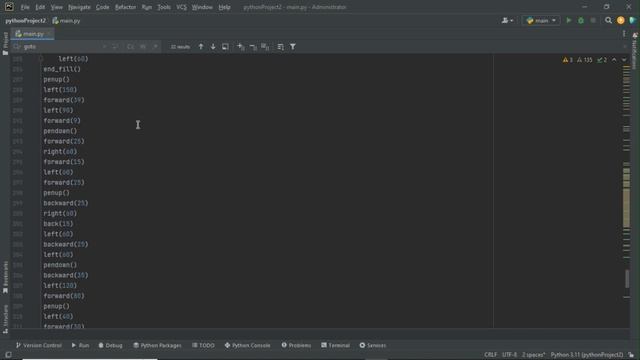
Task: Select the main.py editor tab
Action: [33, 34]
